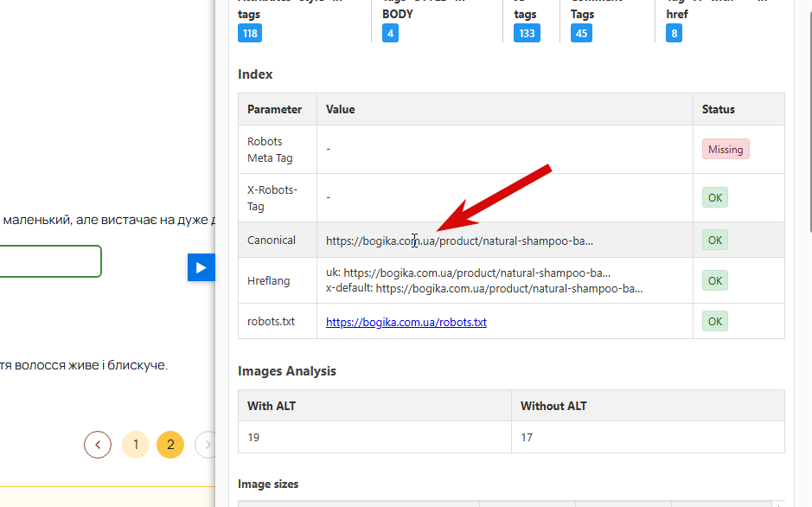Go to next page with right chevron
Screen dimensions: 812x507
tap(206, 445)
